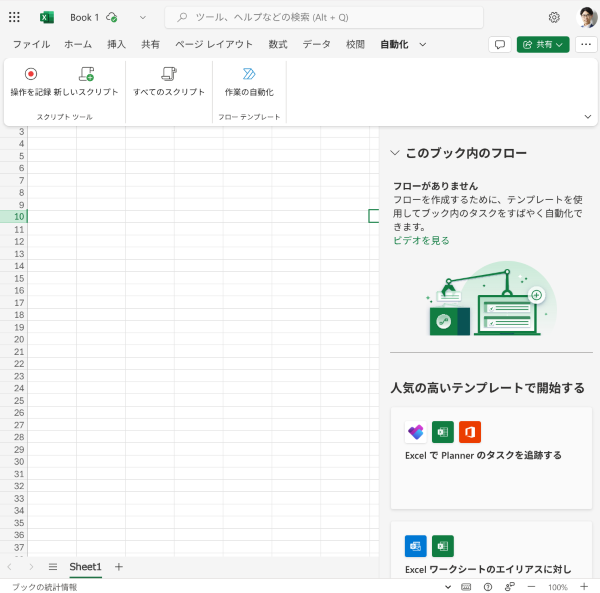Image resolution: width=600 pixels, height=593 pixels.
Task: Select the Sheet1 sheet tab
Action: point(85,567)
